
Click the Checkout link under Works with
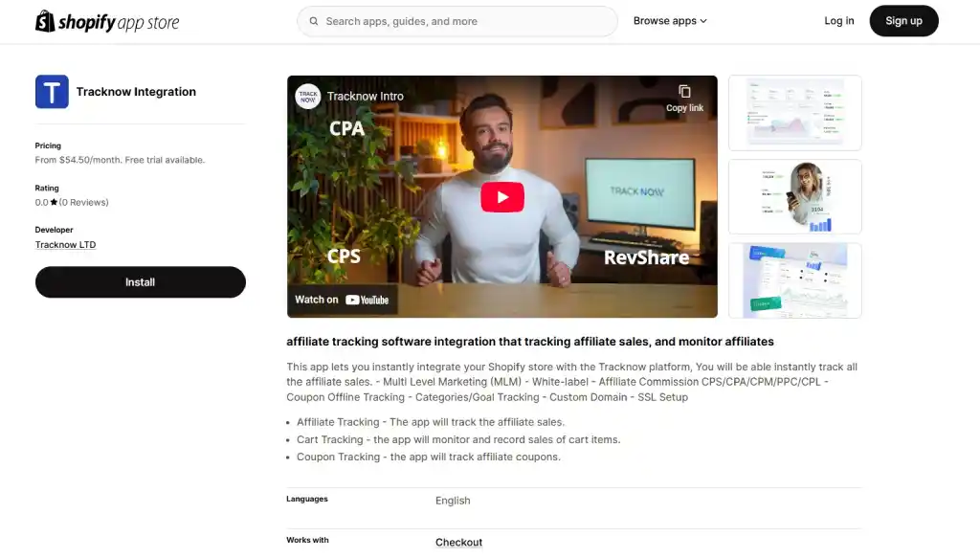(x=458, y=543)
